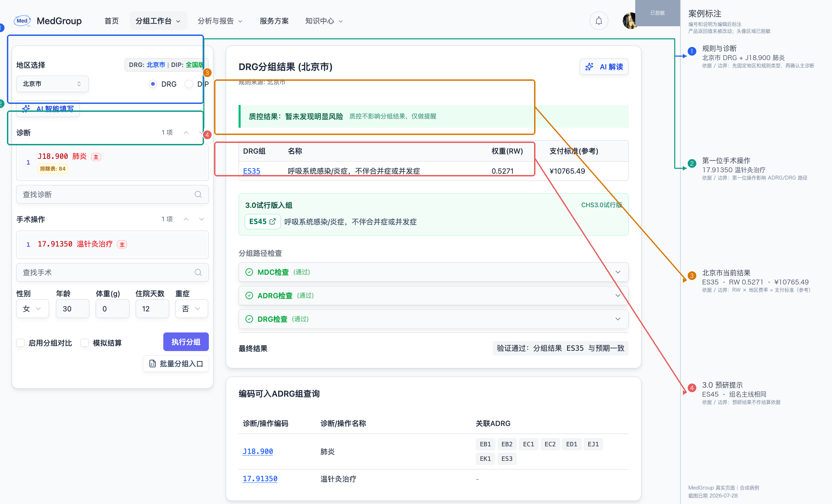Click the EB1 ADRG tag

485,444
